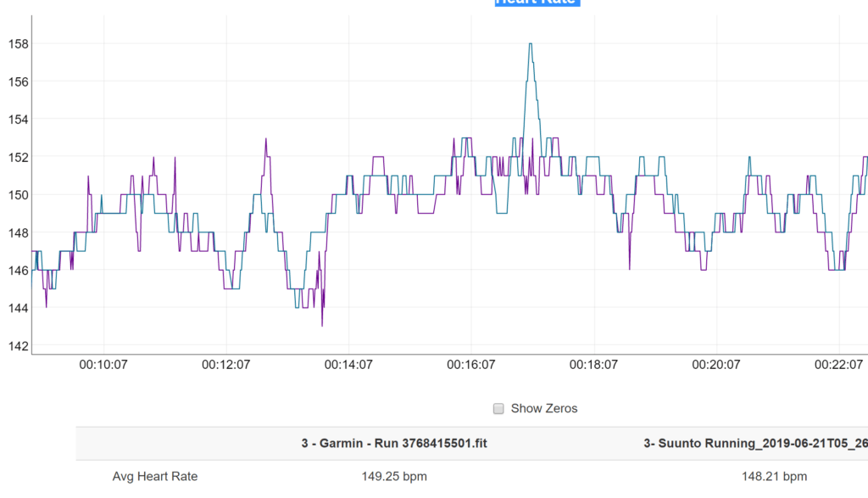Click the highlighted Heart Rate chart title
Viewport: 868px width, 498px height.
tap(536, 3)
